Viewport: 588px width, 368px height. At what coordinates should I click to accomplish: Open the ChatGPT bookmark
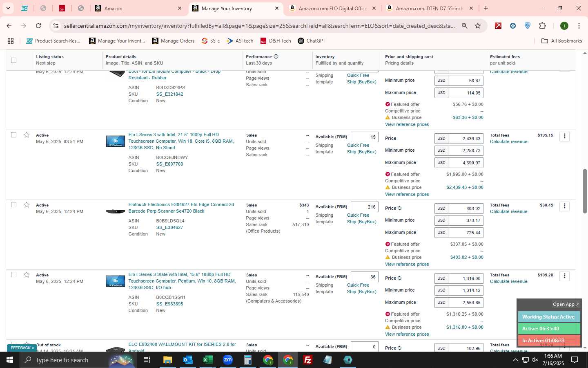click(312, 41)
